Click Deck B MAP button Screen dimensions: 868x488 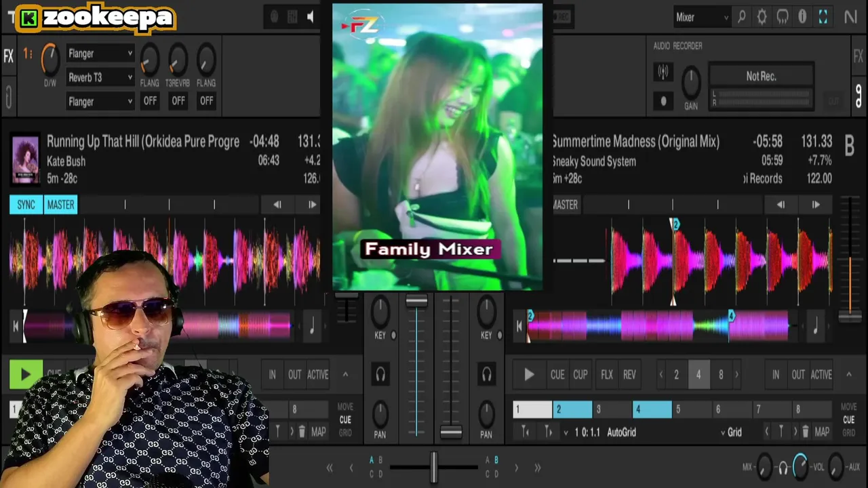822,432
